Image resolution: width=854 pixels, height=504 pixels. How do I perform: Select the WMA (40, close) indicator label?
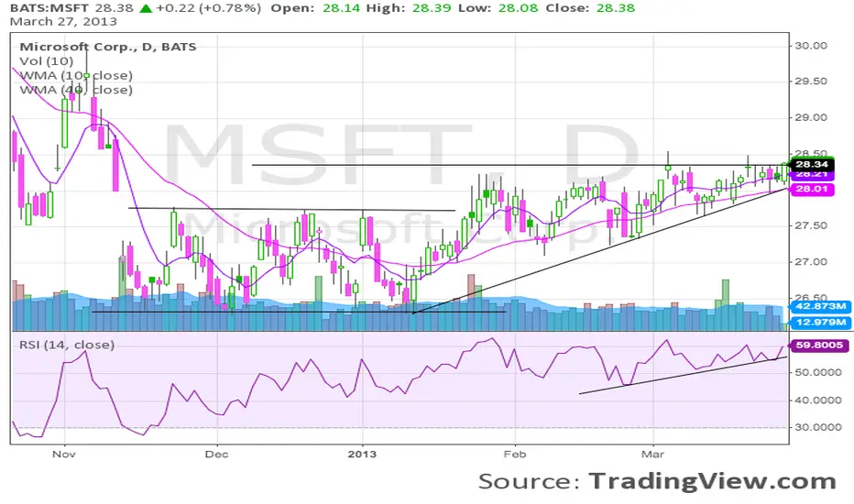click(76, 90)
